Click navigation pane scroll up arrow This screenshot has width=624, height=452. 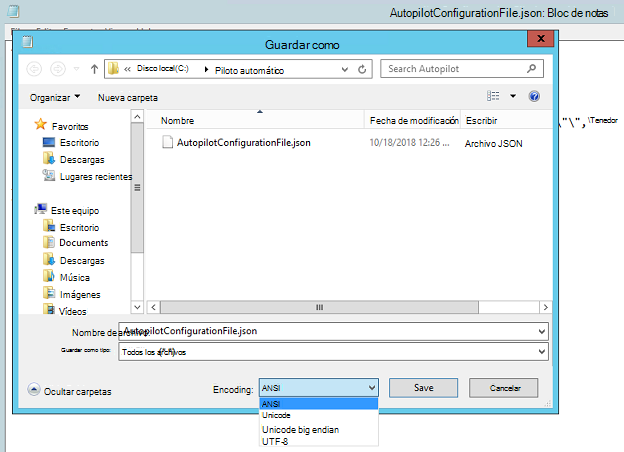pyautogui.click(x=137, y=117)
